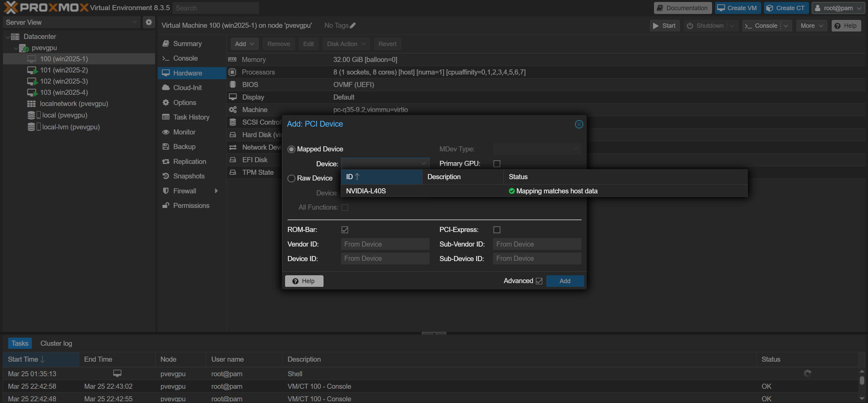Toggle the Primary GPU checkbox
Image resolution: width=868 pixels, height=403 pixels.
[x=497, y=164]
